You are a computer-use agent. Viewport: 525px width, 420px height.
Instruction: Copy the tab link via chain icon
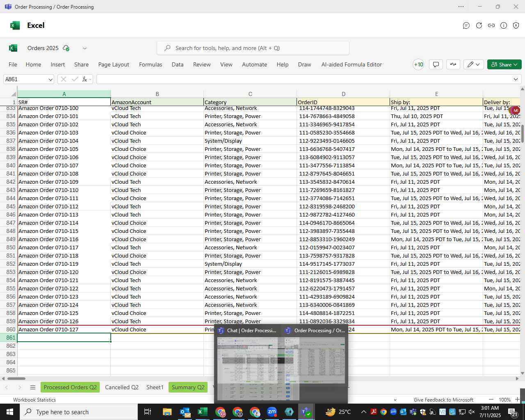pyautogui.click(x=491, y=25)
